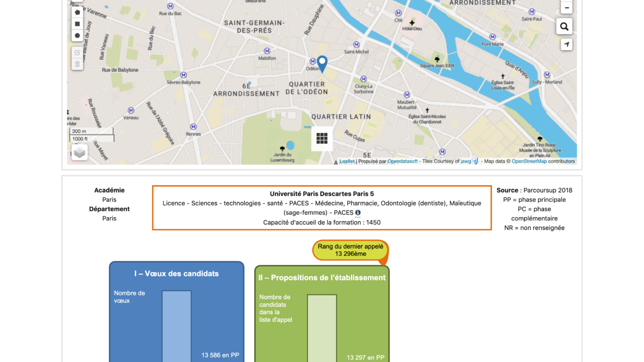Click the 'Hôtel-Dieu' map label
The width and height of the screenshot is (644, 362).
(412, 28)
